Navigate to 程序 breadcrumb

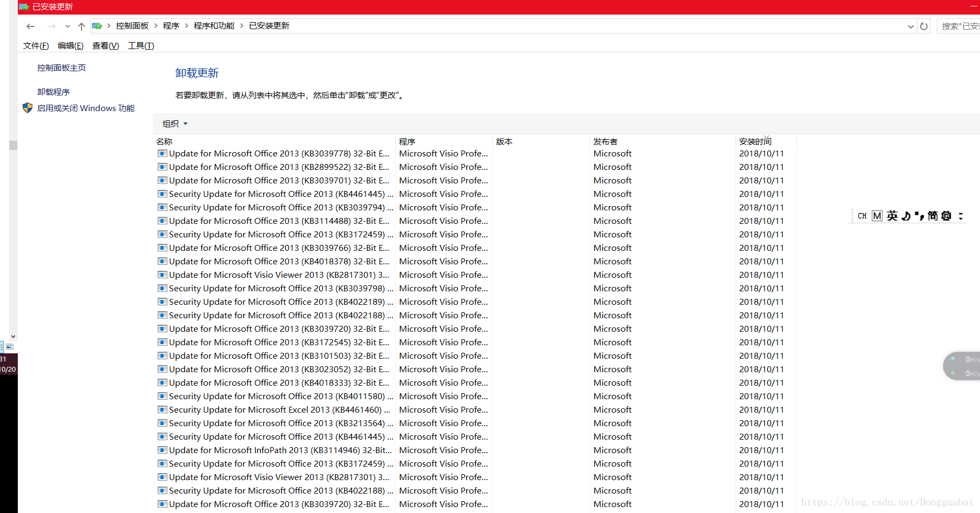(171, 26)
